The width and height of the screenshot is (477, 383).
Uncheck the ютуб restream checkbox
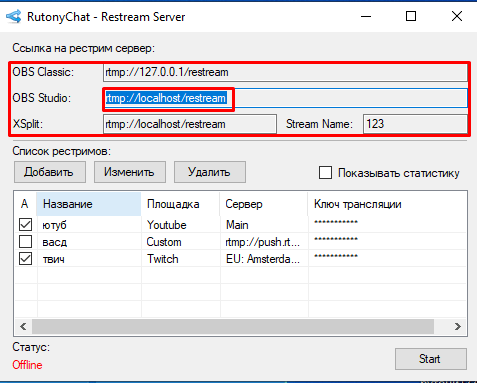click(26, 225)
